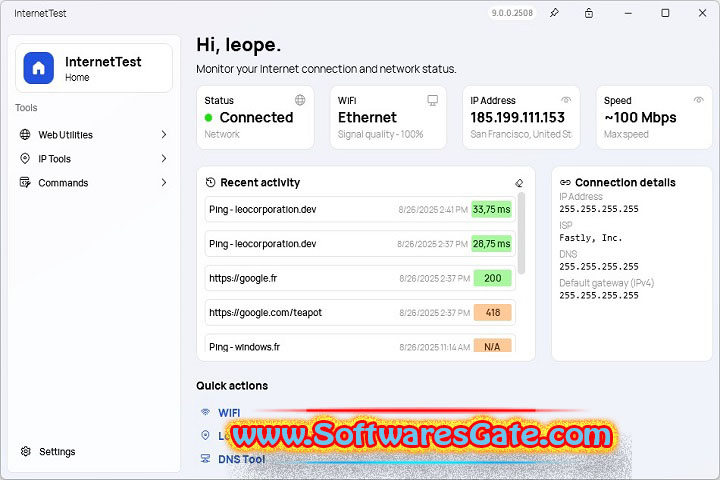Click the monitor icon on WiFi card
The image size is (720, 480).
(x=433, y=100)
